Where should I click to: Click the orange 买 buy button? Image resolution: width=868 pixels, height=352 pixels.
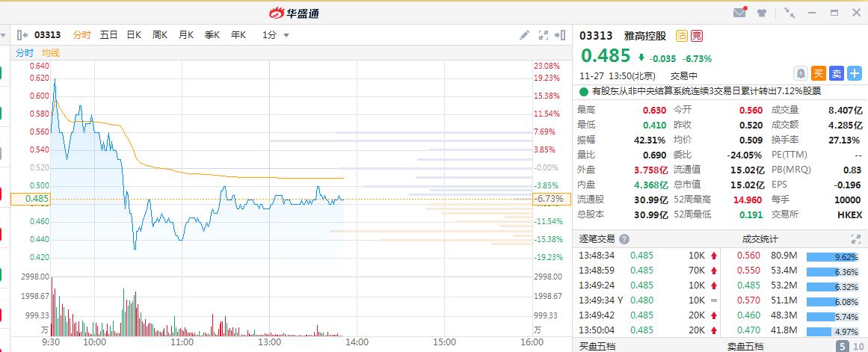click(x=819, y=73)
